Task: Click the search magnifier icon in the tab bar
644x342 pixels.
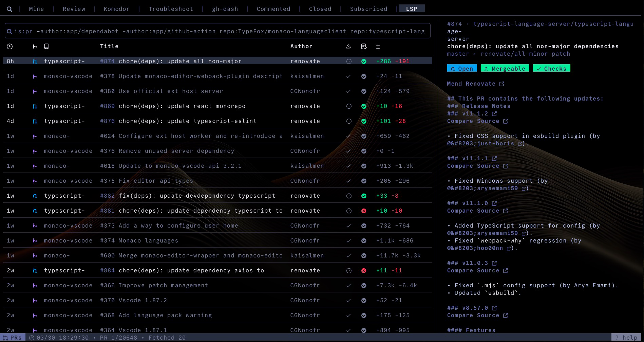Action: 10,9
